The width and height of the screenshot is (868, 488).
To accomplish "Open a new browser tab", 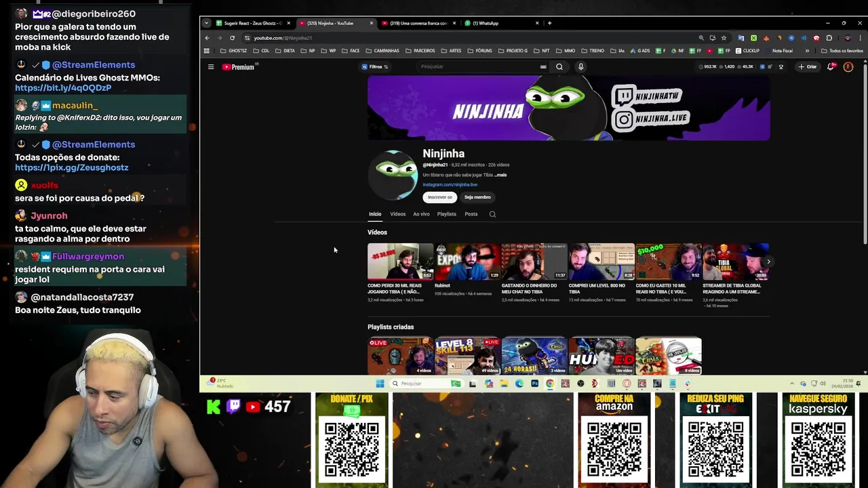I will pyautogui.click(x=549, y=23).
